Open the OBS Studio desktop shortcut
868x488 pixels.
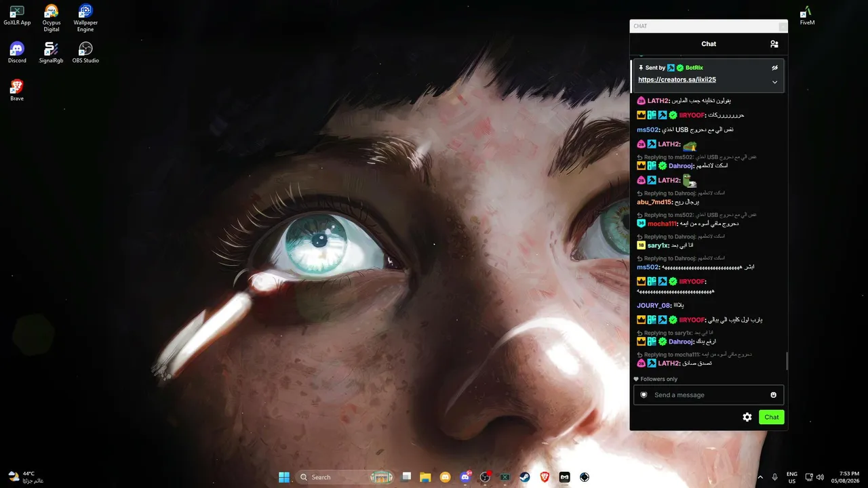click(x=85, y=53)
